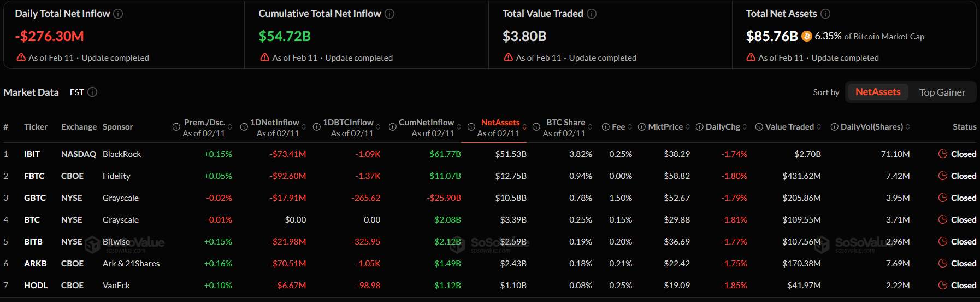Click warning icon under Daily Total Net Inflow

(21, 57)
